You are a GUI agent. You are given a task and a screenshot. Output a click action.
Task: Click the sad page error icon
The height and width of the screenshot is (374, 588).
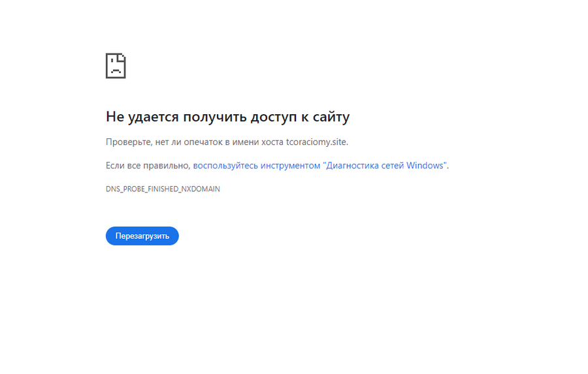coord(116,66)
